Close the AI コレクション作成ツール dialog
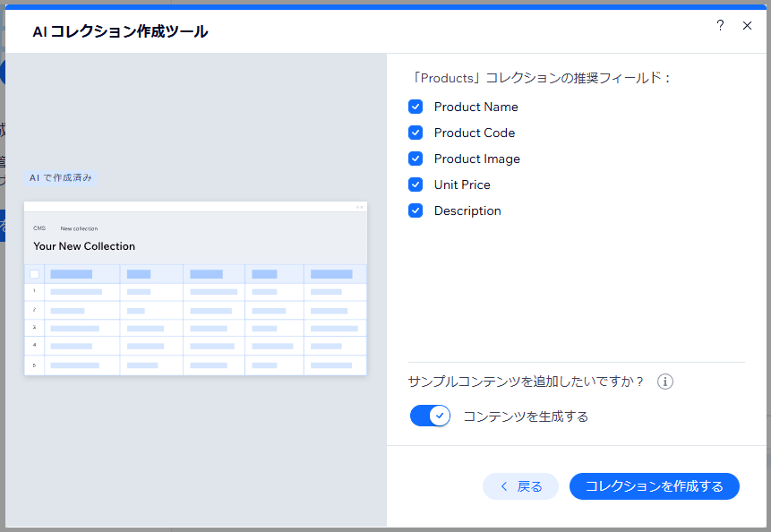 [x=748, y=26]
